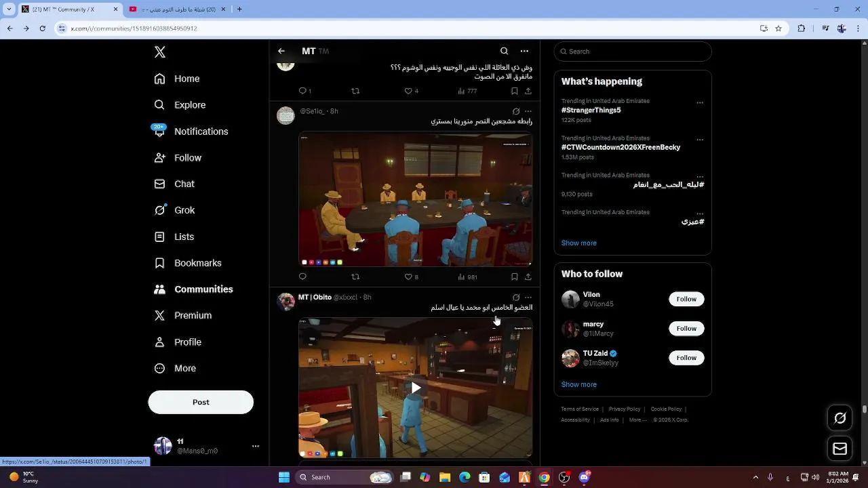Image resolution: width=868 pixels, height=488 pixels.
Task: Open #StrangerThings5 trend options dots
Action: tap(700, 103)
